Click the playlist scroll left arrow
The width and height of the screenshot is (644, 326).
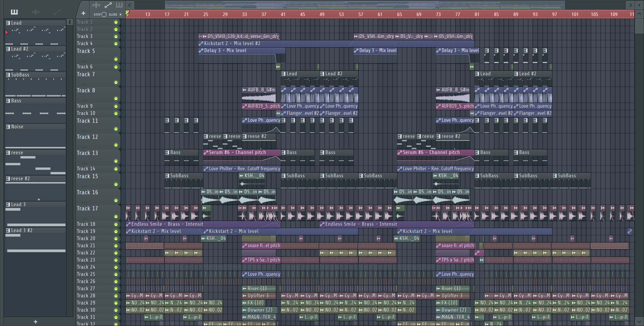[x=129, y=5]
